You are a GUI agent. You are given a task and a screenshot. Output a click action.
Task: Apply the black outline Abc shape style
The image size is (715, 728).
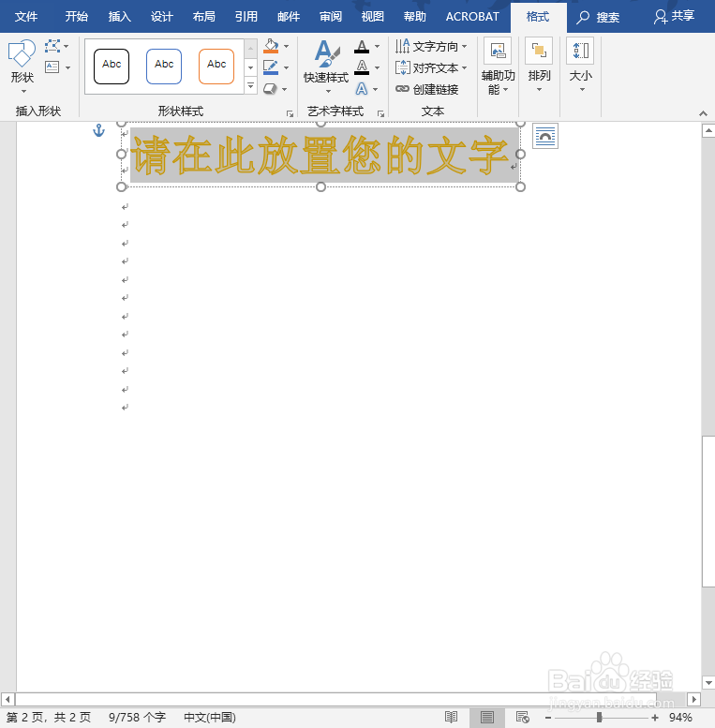[x=112, y=67]
